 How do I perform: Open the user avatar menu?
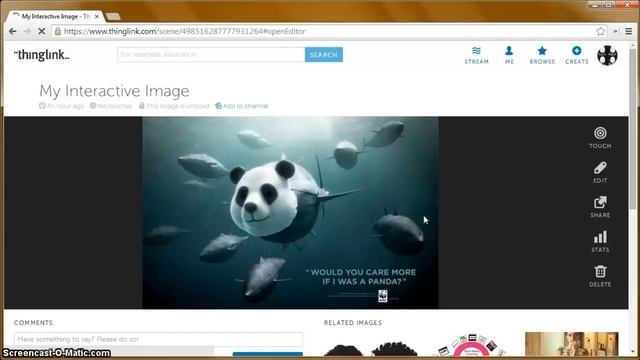607,56
